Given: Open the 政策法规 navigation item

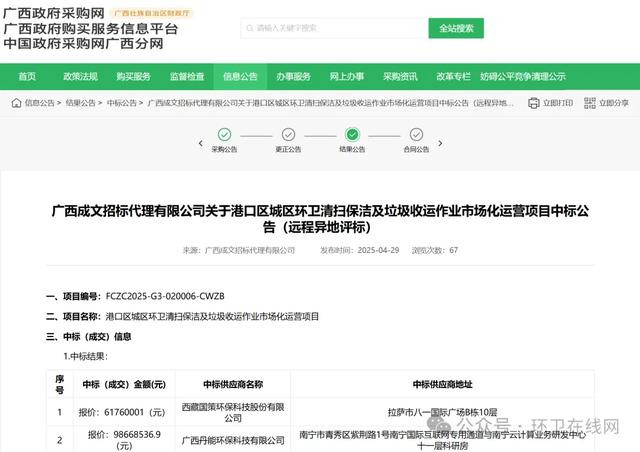Looking at the screenshot, I should [80, 76].
